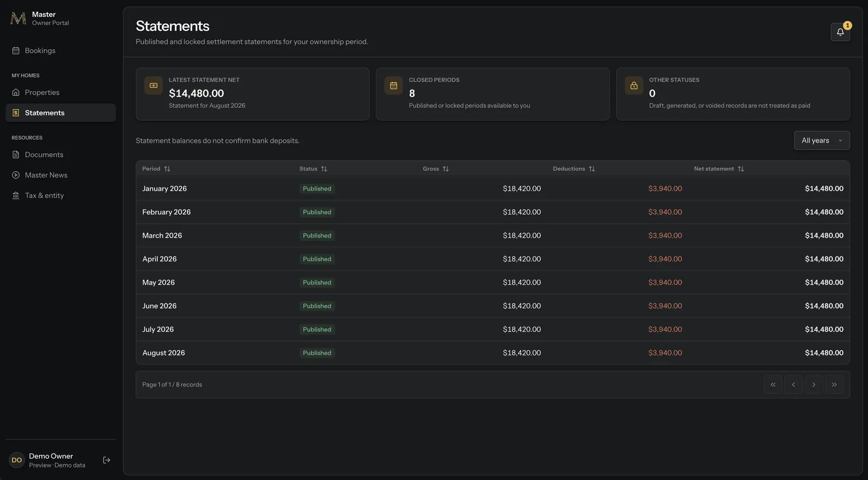
Task: Open Bookings in the sidebar
Action: point(61,50)
